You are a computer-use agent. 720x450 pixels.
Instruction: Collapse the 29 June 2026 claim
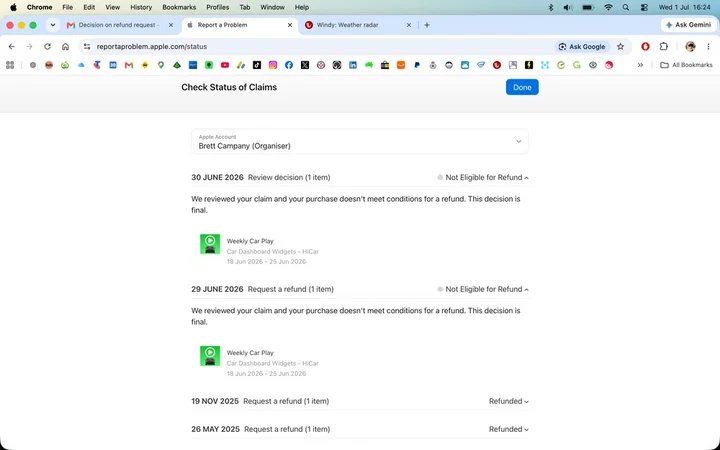(526, 289)
